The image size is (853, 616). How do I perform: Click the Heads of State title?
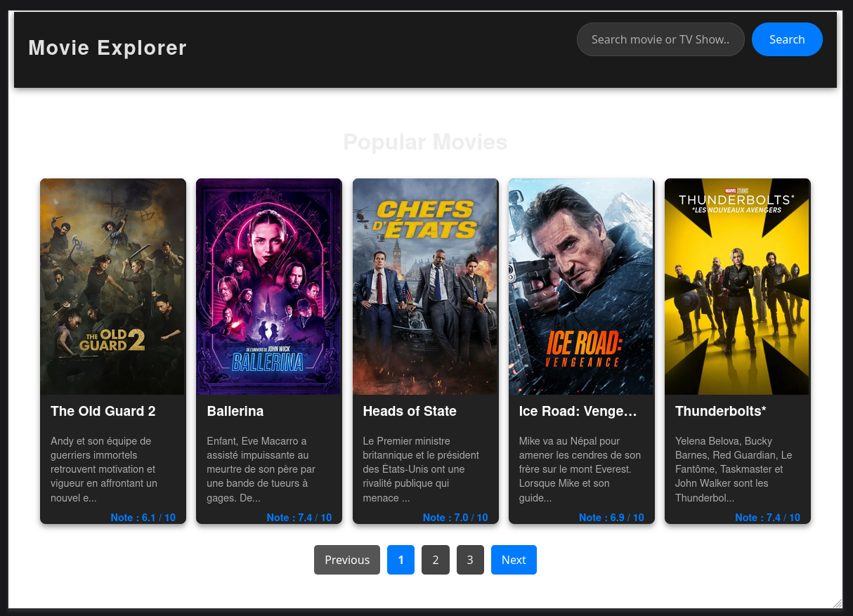(410, 411)
